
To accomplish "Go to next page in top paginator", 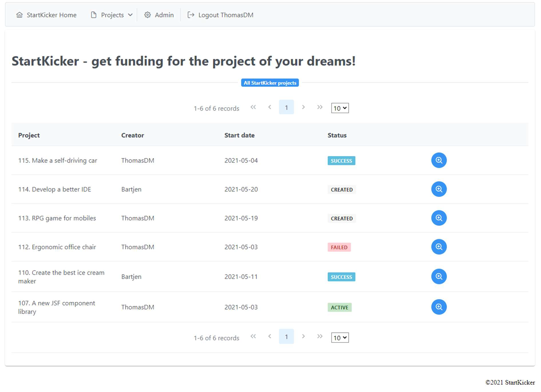I will [303, 107].
